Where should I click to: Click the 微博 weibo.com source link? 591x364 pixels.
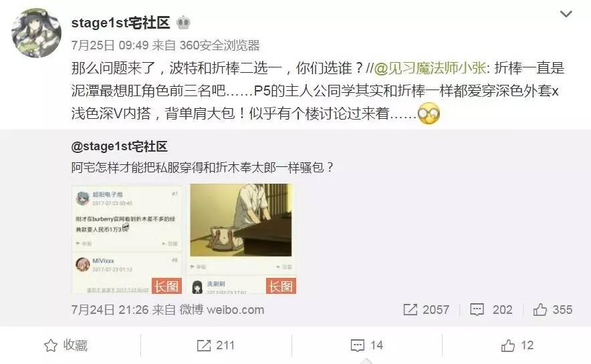[x=222, y=310]
